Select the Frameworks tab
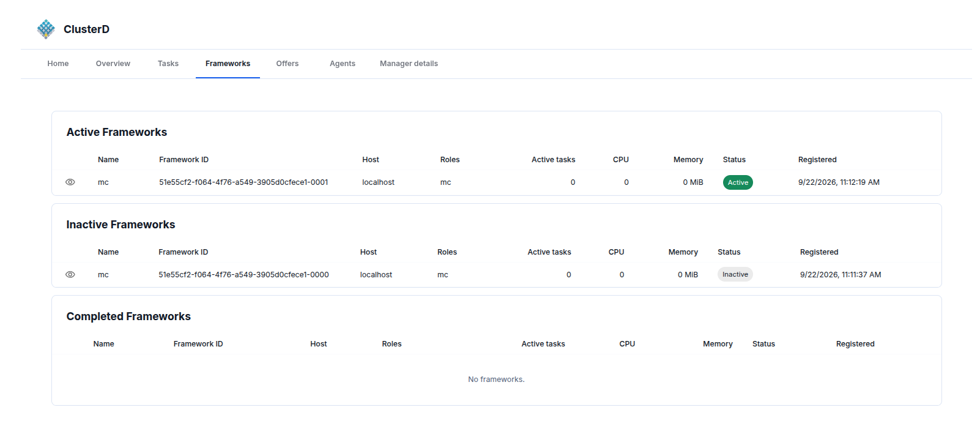The width and height of the screenshot is (980, 434). tap(228, 64)
